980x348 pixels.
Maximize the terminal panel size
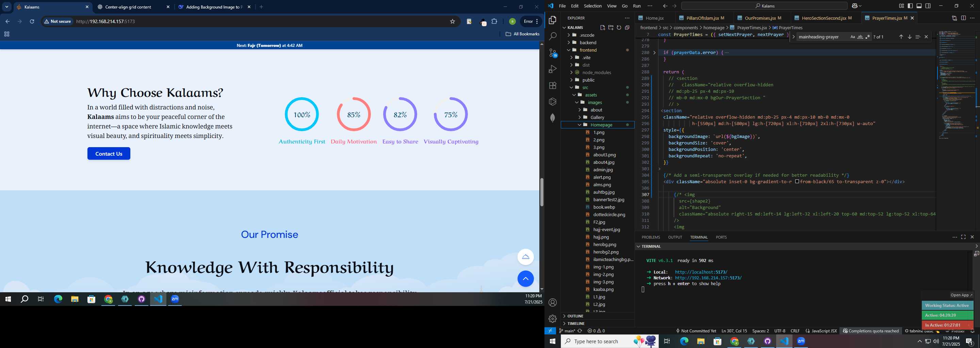[x=963, y=237]
